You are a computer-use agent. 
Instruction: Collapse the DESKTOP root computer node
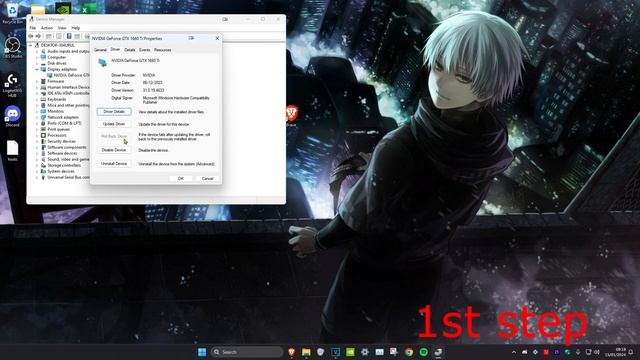[x=31, y=45]
